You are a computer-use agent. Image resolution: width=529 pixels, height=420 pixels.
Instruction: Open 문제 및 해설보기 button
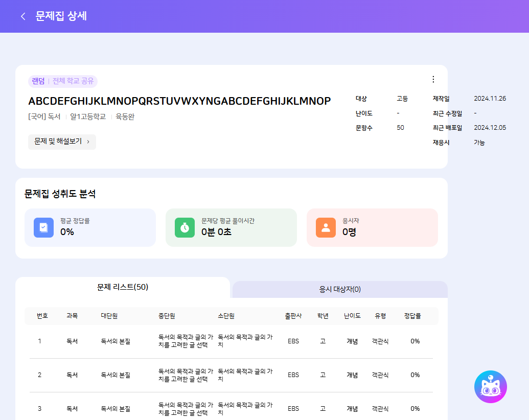click(x=62, y=142)
